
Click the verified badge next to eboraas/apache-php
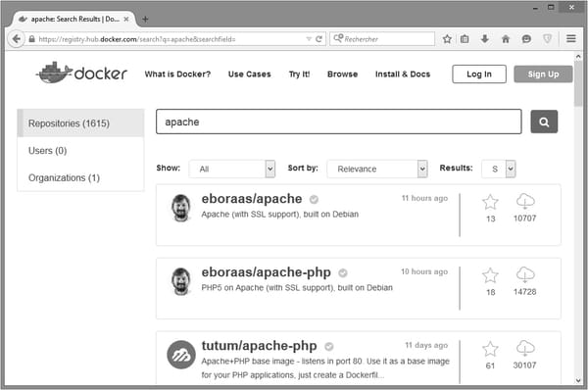[343, 273]
